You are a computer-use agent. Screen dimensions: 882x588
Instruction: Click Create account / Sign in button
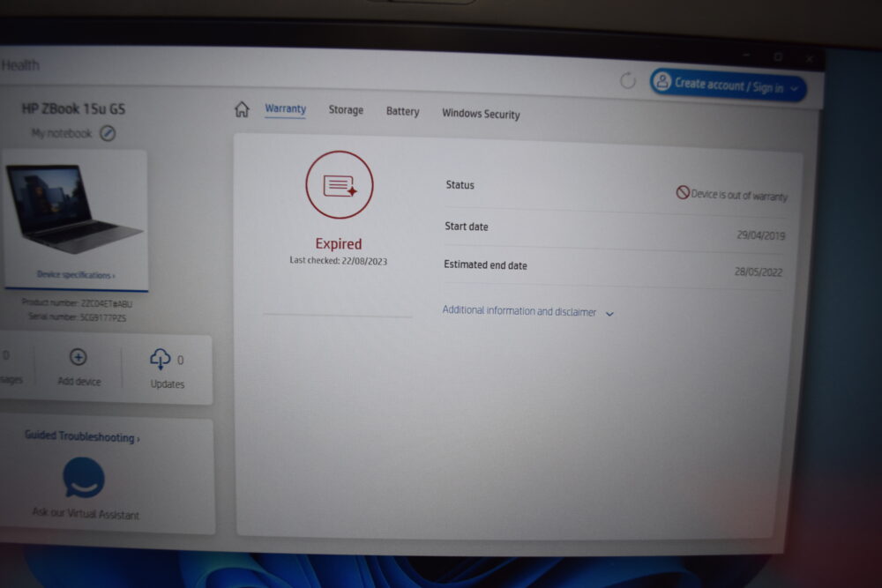(728, 86)
